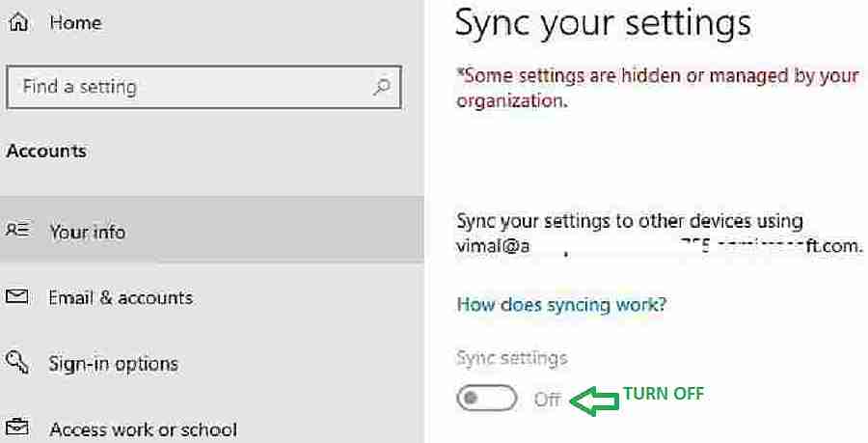Click the green TURN OFF arrow
The image size is (868, 443).
click(x=595, y=400)
